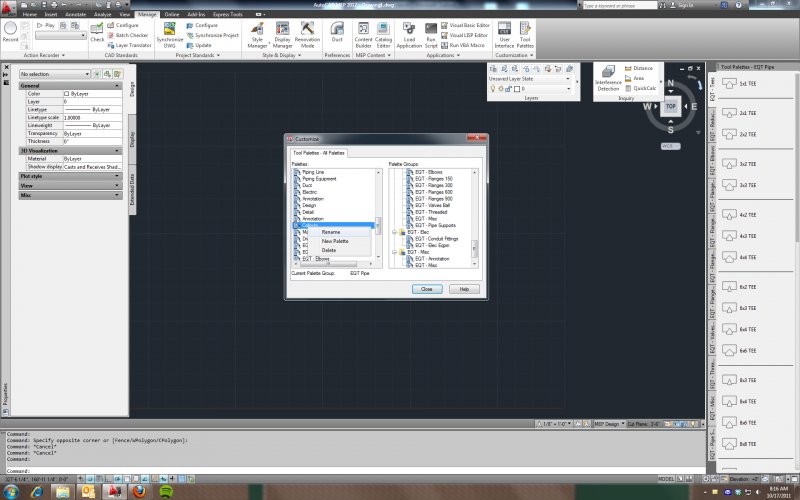Open the Style Manager
The width and height of the screenshot is (800, 500).
(x=257, y=35)
